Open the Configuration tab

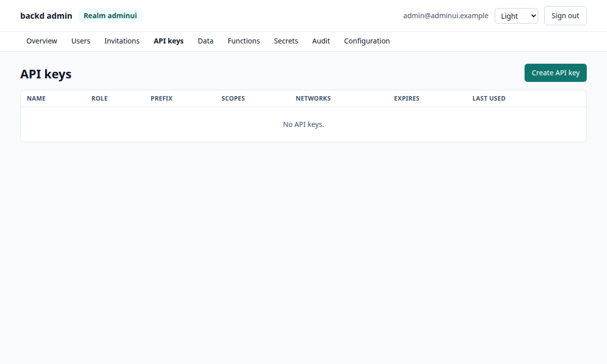[367, 41]
